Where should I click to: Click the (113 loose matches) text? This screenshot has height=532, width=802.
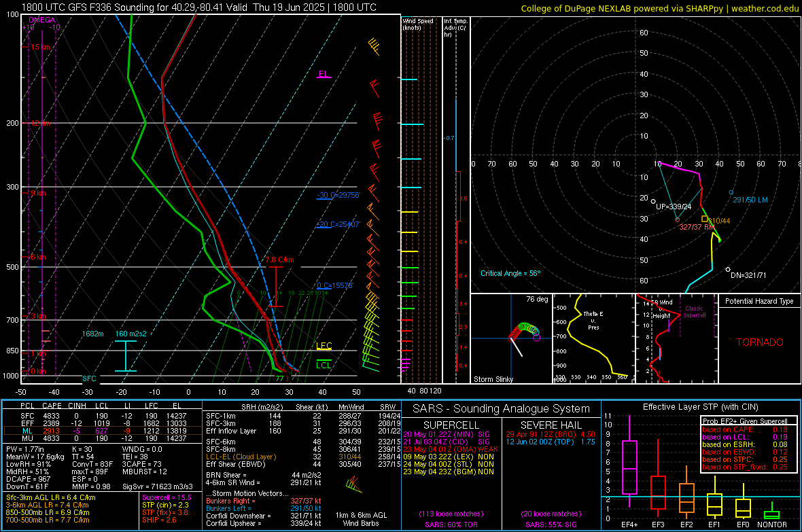pos(451,514)
